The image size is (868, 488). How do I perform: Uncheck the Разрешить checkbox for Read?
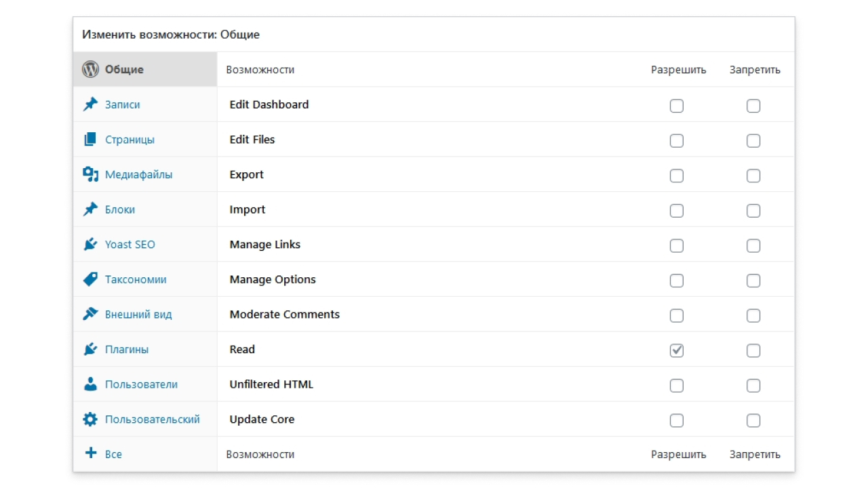click(x=677, y=350)
